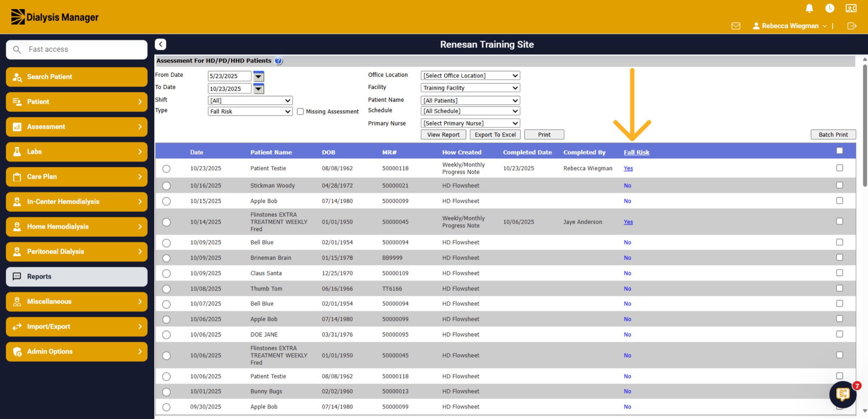Click the View Report button
Viewport: 868px width, 419px height.
click(x=443, y=134)
